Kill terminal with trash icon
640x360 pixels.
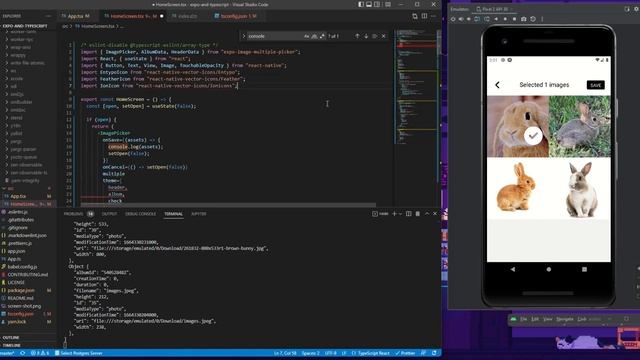pyautogui.click(x=418, y=214)
